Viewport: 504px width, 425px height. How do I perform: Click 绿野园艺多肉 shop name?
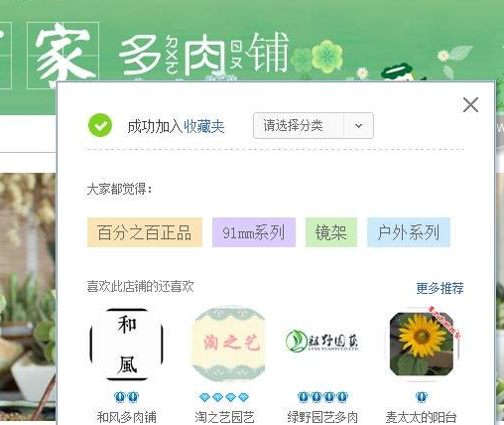point(322,417)
